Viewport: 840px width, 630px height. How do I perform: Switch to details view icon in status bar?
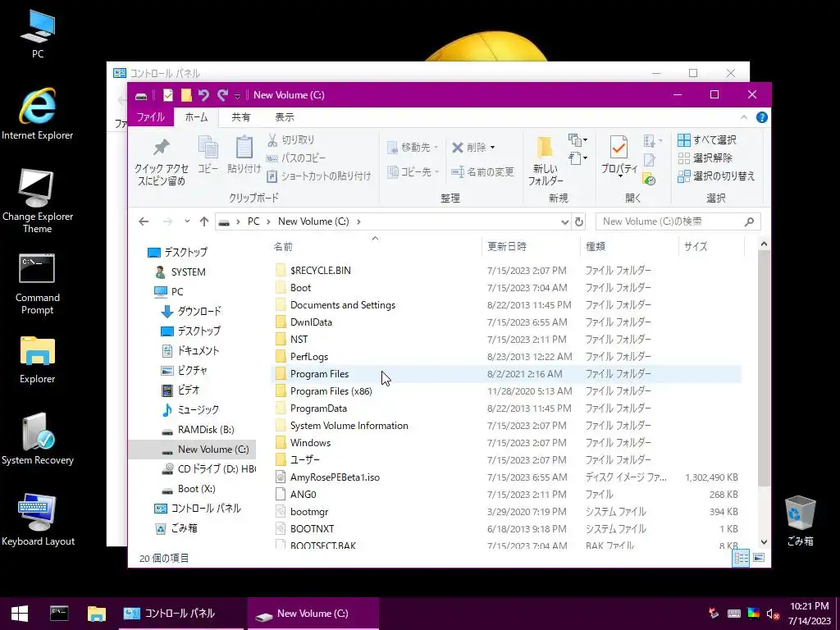742,558
